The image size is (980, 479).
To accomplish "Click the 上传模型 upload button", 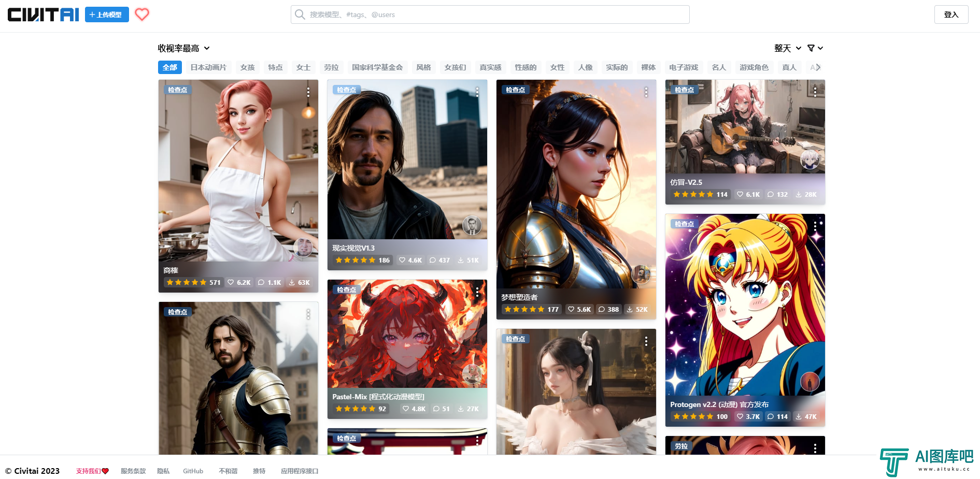I will click(107, 14).
